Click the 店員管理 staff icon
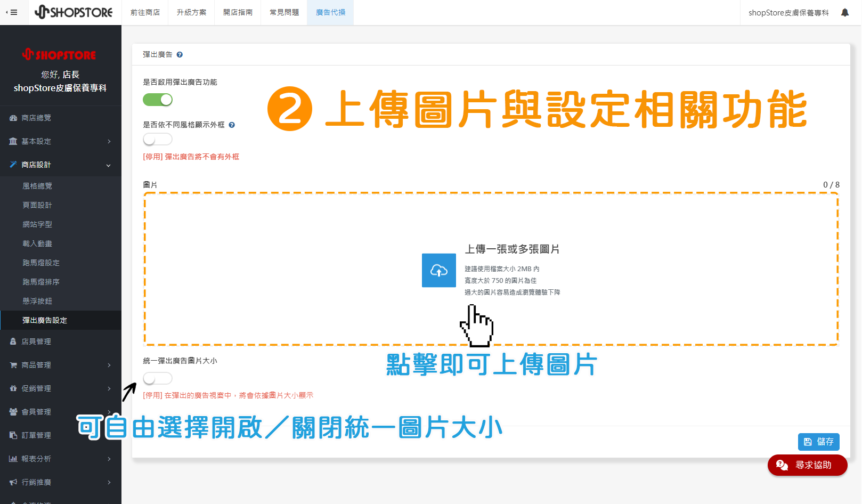The width and height of the screenshot is (862, 504). pyautogui.click(x=13, y=342)
